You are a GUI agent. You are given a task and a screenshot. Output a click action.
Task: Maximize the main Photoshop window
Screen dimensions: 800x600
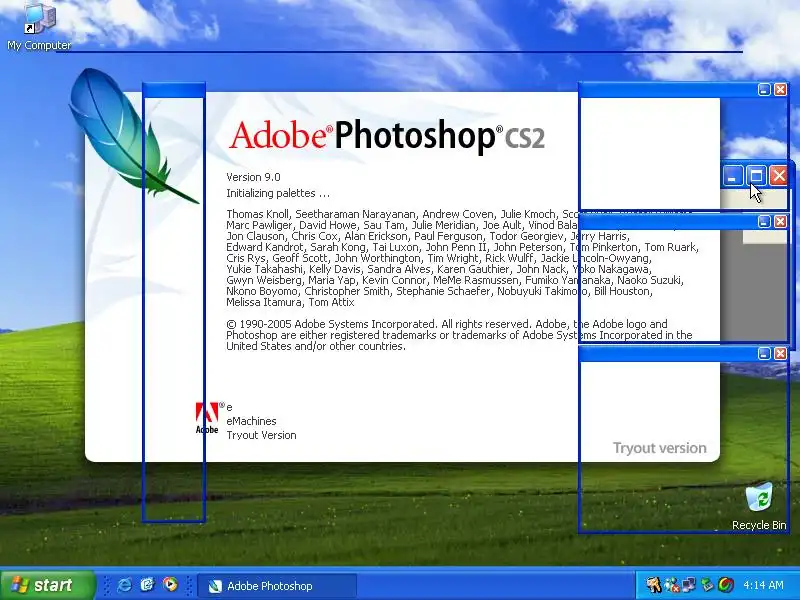click(756, 176)
